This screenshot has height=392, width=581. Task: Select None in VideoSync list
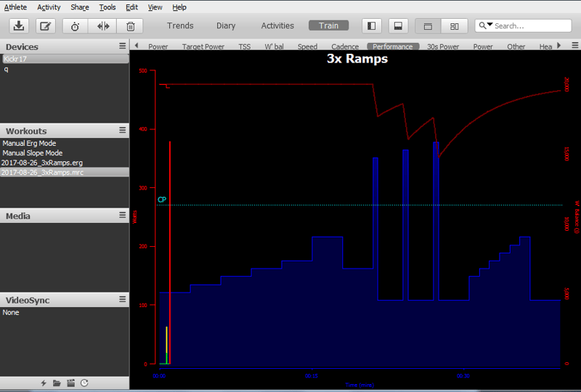coord(11,312)
